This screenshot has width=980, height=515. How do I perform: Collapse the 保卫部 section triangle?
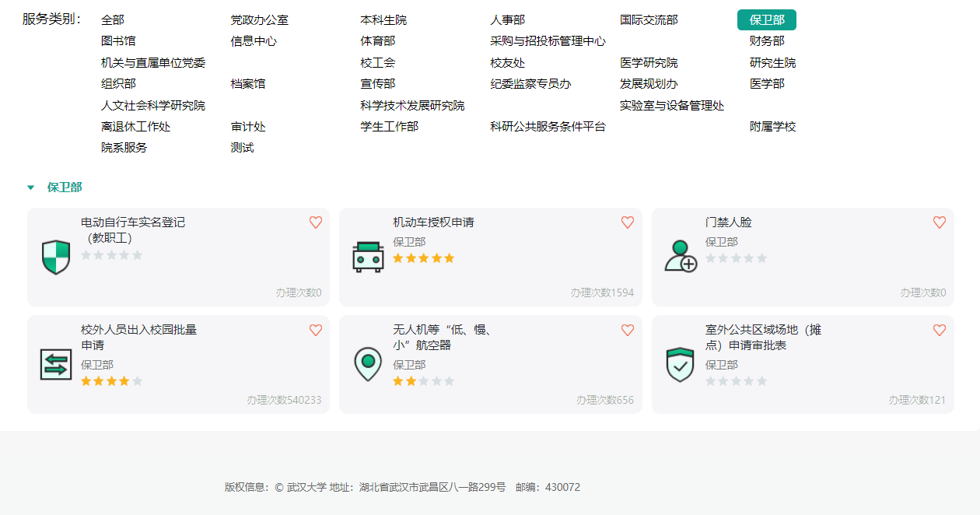pos(31,187)
